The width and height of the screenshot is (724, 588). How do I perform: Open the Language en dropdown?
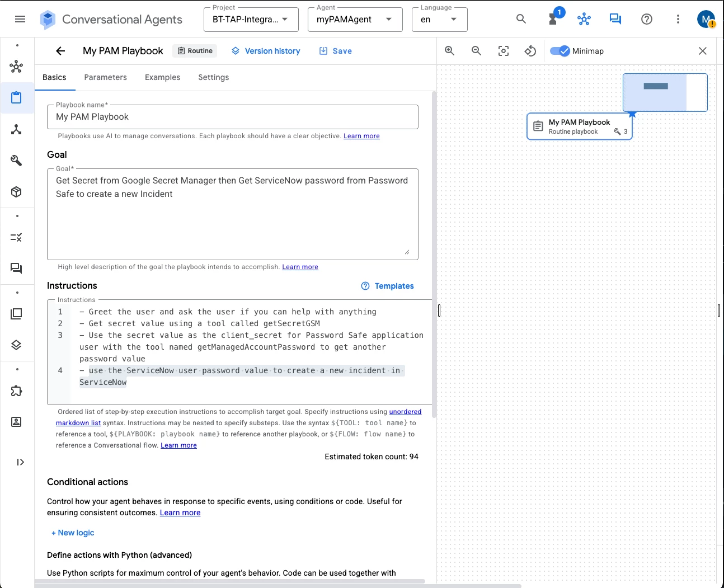tap(439, 20)
